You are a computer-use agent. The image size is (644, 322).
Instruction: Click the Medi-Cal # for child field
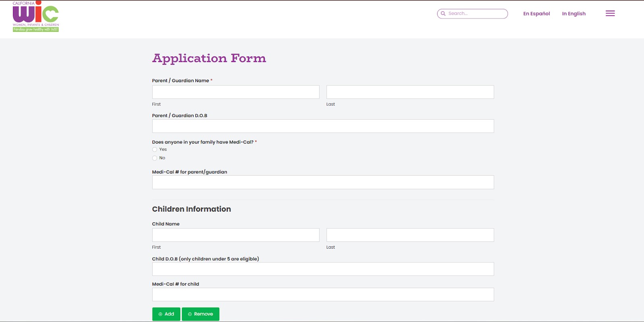click(323, 295)
